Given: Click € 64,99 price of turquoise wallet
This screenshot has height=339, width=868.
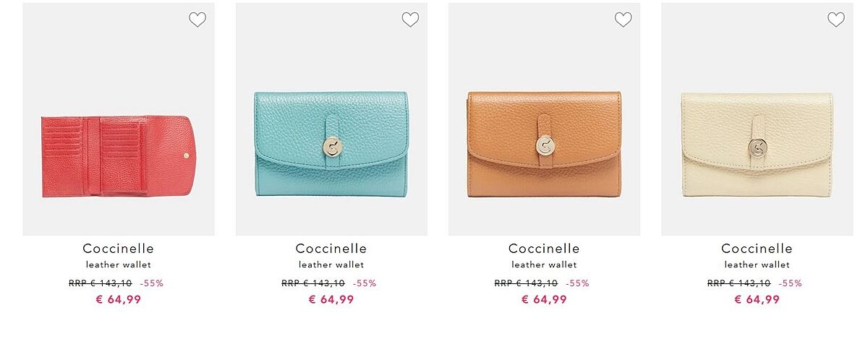Looking at the screenshot, I should click(x=331, y=299).
